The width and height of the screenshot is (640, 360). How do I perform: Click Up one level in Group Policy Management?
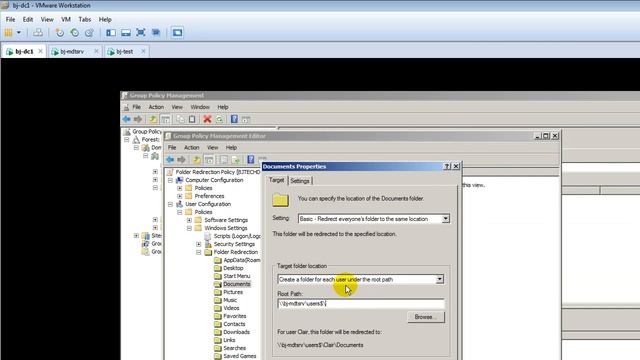coord(153,119)
